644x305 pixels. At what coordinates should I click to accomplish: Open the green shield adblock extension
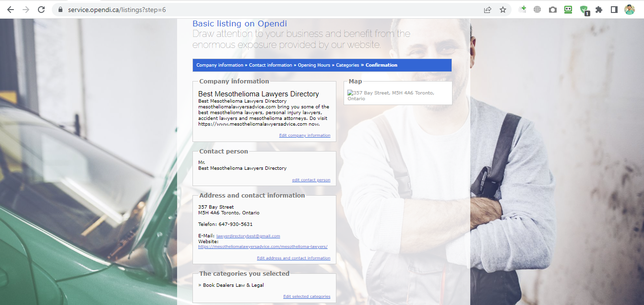(x=584, y=10)
